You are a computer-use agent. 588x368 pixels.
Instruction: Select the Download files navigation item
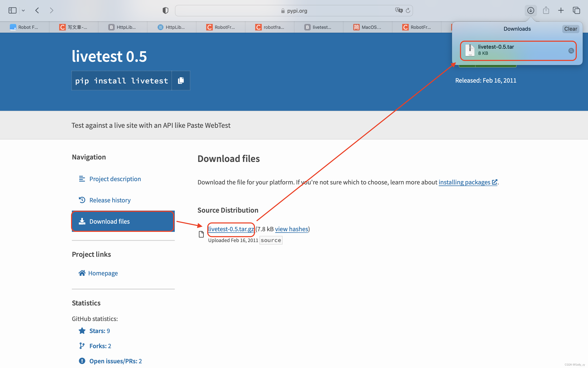(x=123, y=221)
